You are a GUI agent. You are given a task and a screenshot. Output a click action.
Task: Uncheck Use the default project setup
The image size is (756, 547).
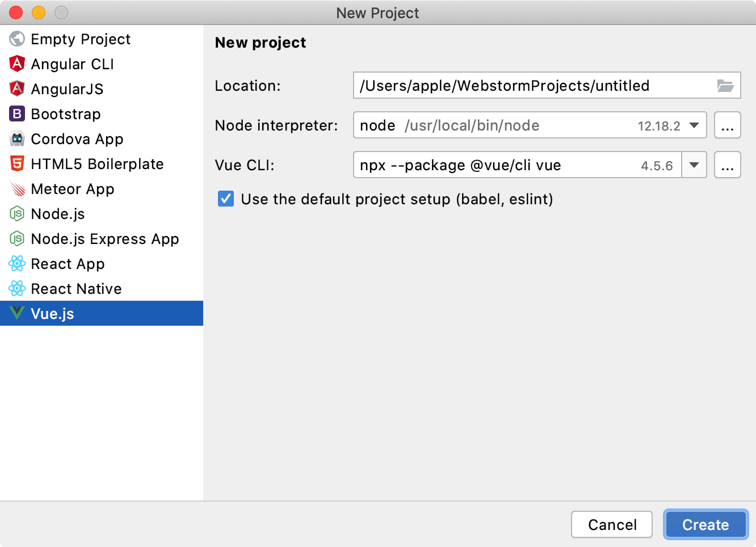click(x=226, y=199)
